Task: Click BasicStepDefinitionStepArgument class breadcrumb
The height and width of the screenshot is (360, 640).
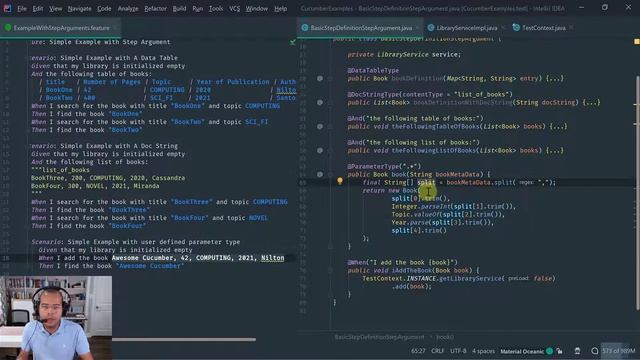Action: (379, 337)
